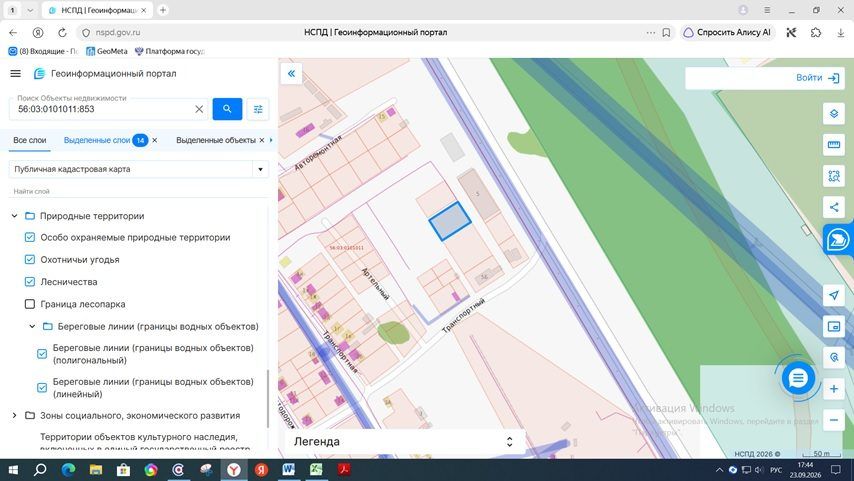The width and height of the screenshot is (854, 481).
Task: Collapse the Природные территории folder
Action: [15, 216]
